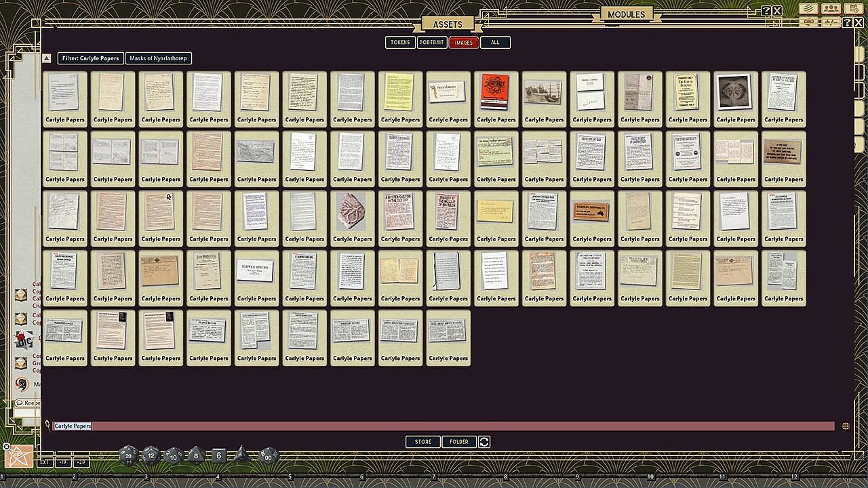
Task: Open the +/- modifiers icon in the top right
Action: [831, 22]
